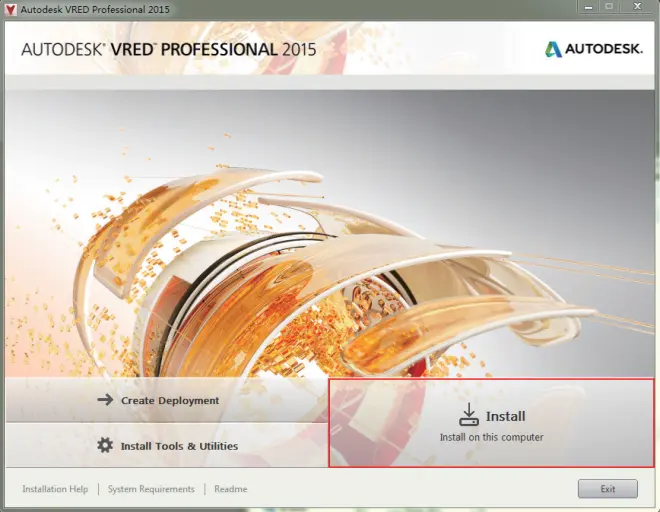The image size is (660, 512).
Task: Click the Create Deployment arrow icon
Action: click(105, 400)
